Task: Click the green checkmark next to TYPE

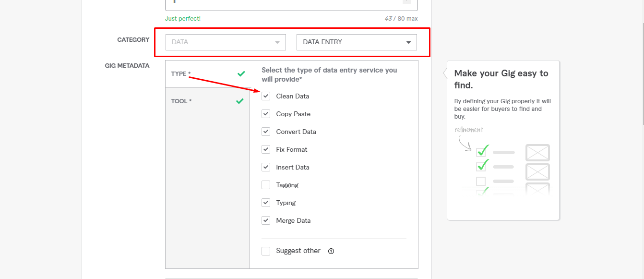Action: click(x=241, y=73)
